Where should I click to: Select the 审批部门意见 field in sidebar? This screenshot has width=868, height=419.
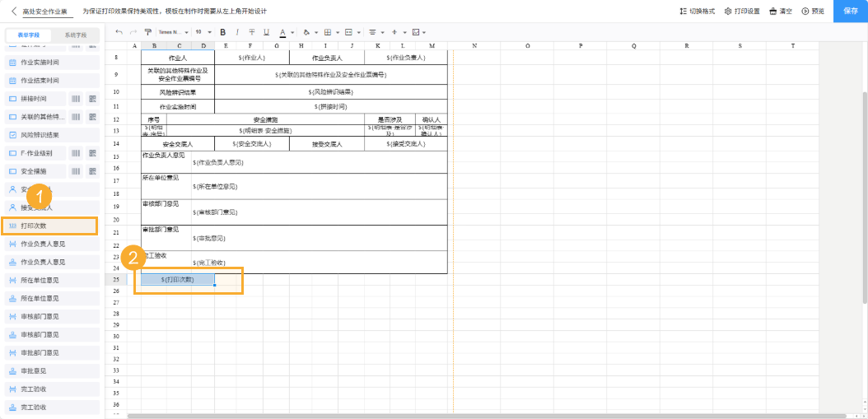(52, 352)
